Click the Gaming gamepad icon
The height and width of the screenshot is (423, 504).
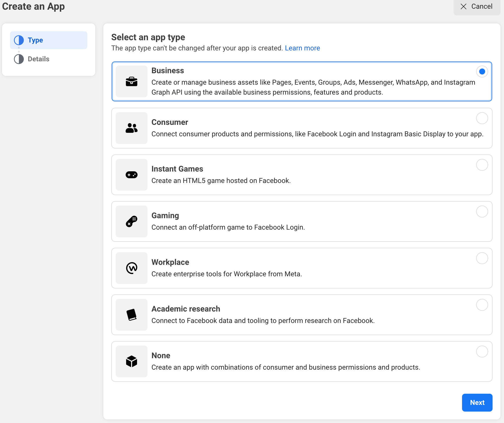132,221
